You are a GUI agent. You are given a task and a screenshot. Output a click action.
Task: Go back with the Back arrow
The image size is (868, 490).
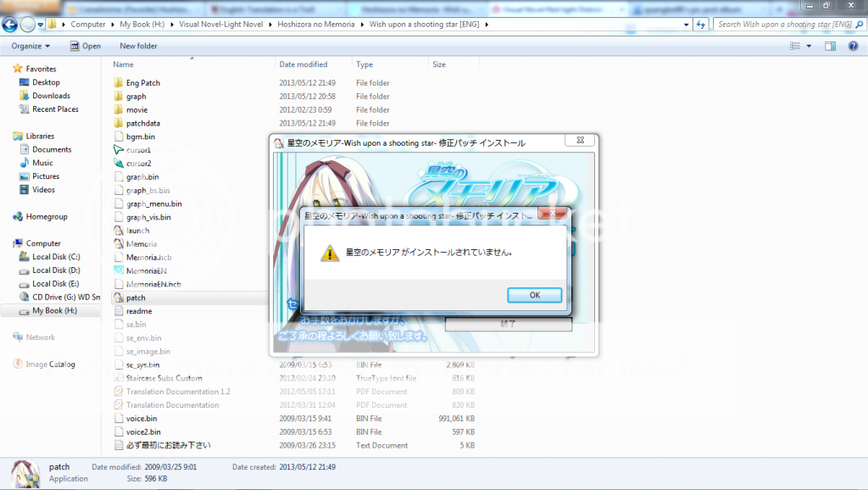coord(12,25)
